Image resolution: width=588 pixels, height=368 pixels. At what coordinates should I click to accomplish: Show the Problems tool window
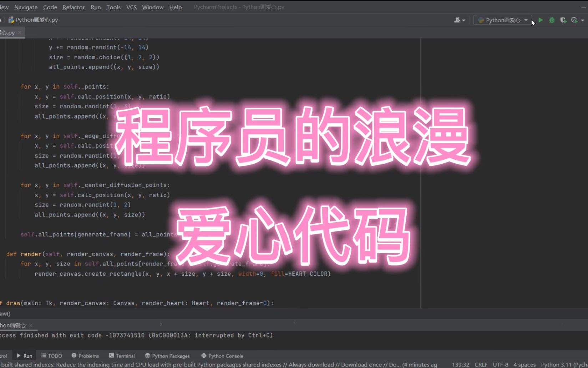[85, 356]
